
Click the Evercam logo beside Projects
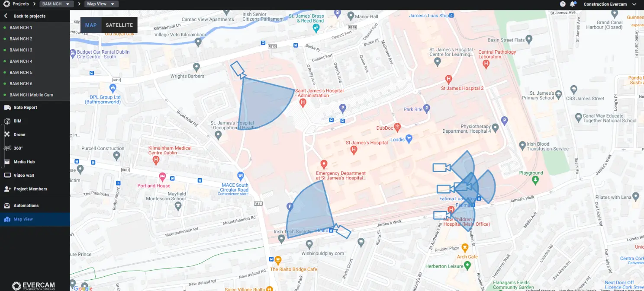pyautogui.click(x=6, y=4)
